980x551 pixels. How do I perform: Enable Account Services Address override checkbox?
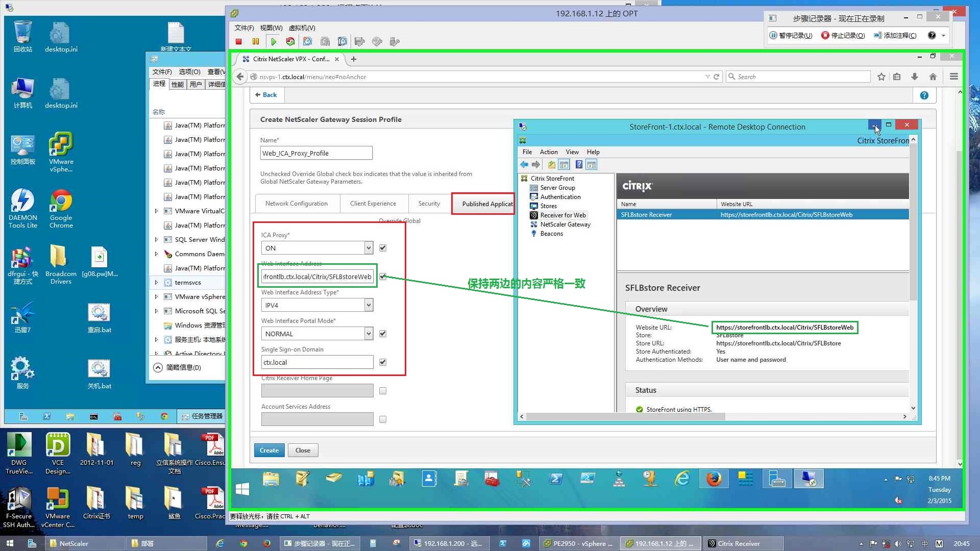(x=383, y=419)
